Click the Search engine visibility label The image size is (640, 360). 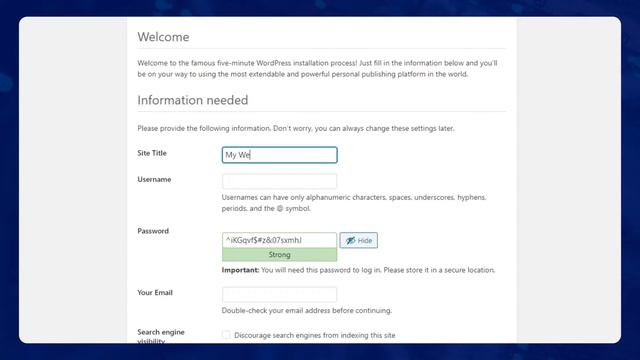tap(161, 336)
